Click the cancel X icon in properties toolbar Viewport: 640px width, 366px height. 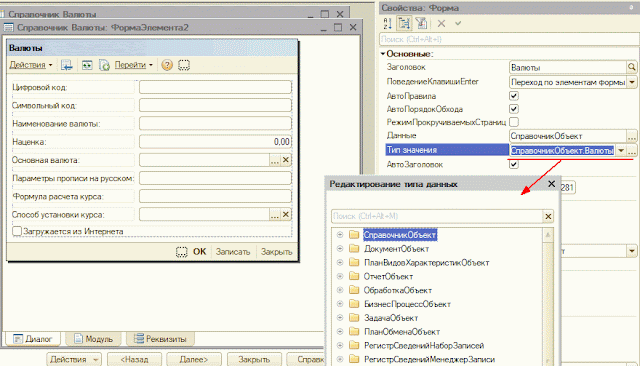[441, 23]
